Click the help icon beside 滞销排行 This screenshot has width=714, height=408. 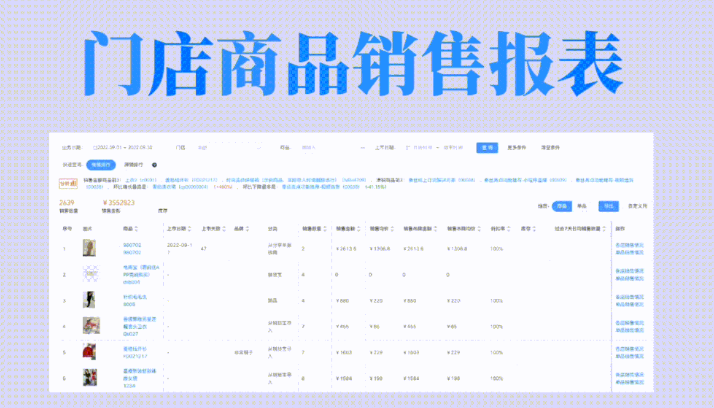154,165
